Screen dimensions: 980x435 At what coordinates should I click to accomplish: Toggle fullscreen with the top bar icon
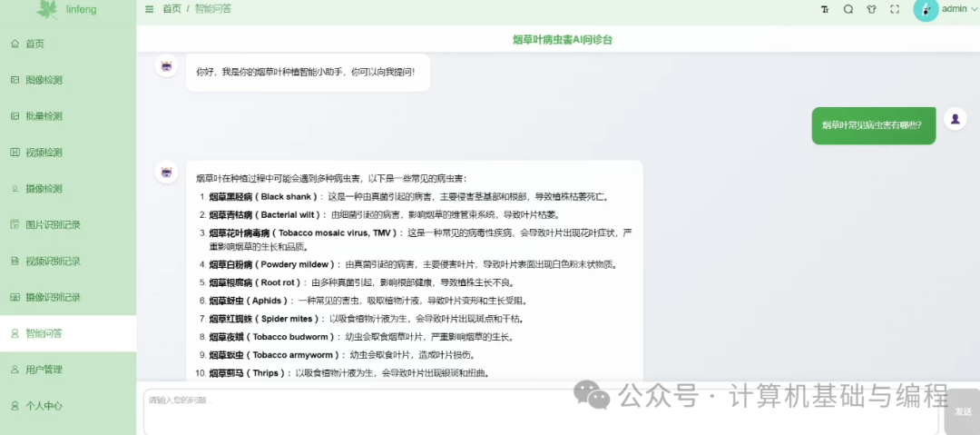(895, 9)
